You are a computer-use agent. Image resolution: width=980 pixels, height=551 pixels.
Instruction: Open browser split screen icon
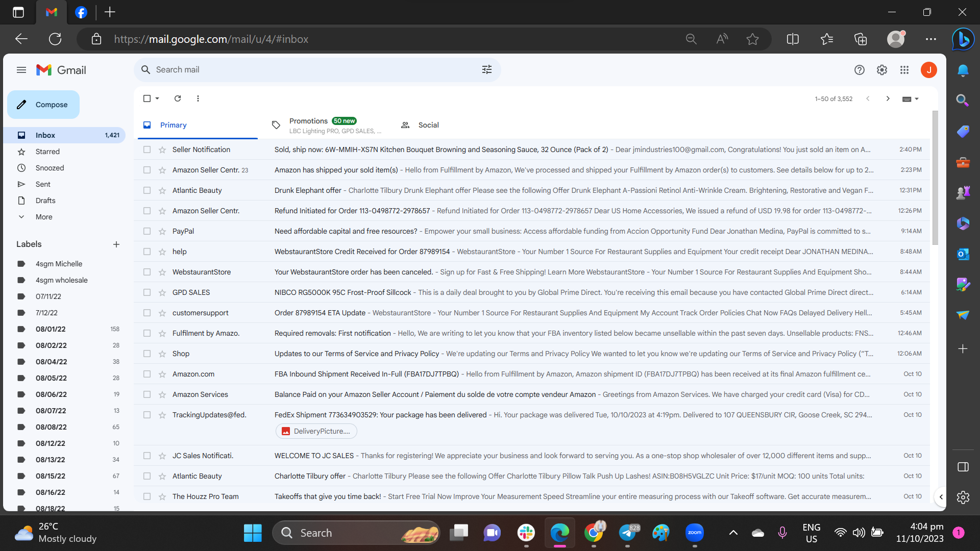[x=793, y=39]
